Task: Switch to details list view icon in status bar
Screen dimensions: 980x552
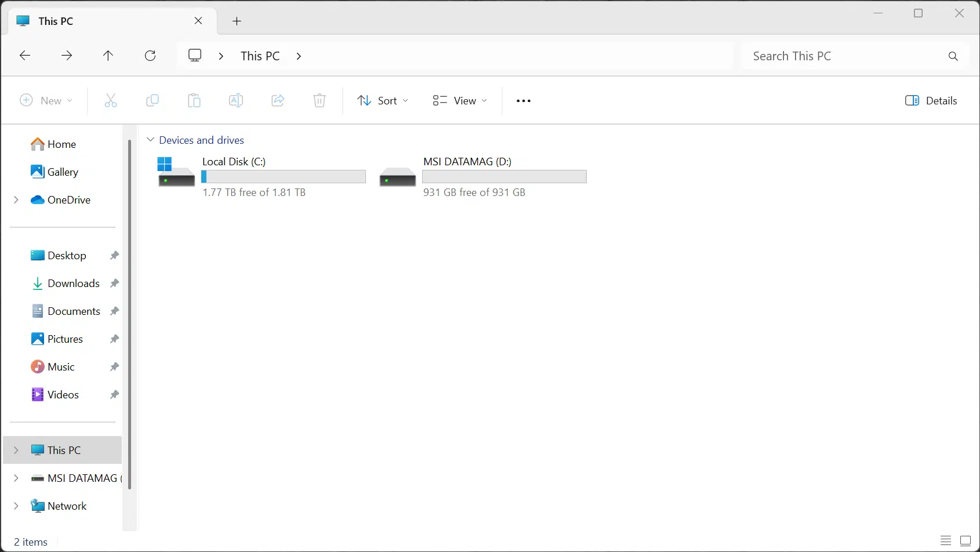Action: [x=946, y=540]
